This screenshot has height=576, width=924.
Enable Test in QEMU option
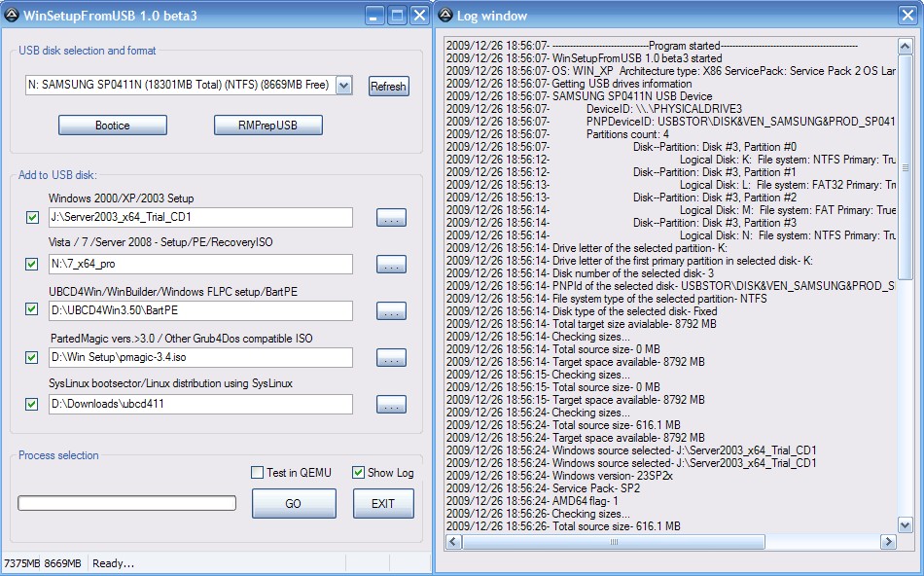click(258, 473)
